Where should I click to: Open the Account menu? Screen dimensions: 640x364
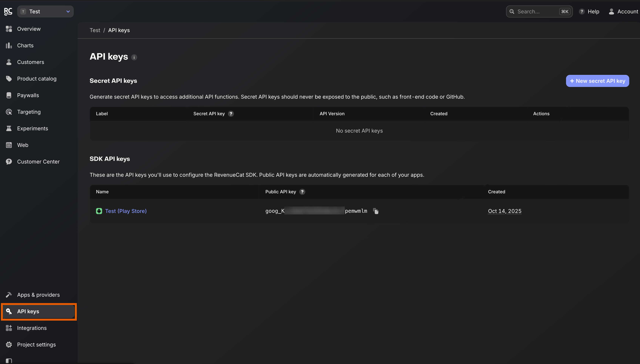[623, 12]
